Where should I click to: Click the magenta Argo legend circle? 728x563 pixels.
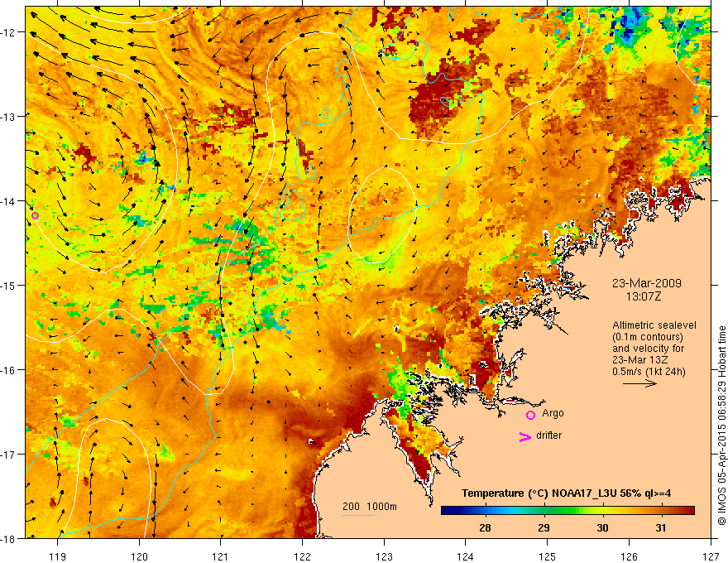pyautogui.click(x=530, y=415)
